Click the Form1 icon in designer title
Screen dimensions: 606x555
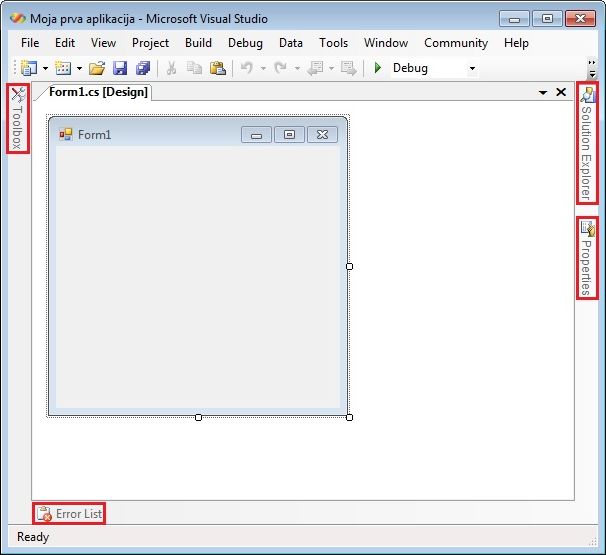click(x=66, y=134)
